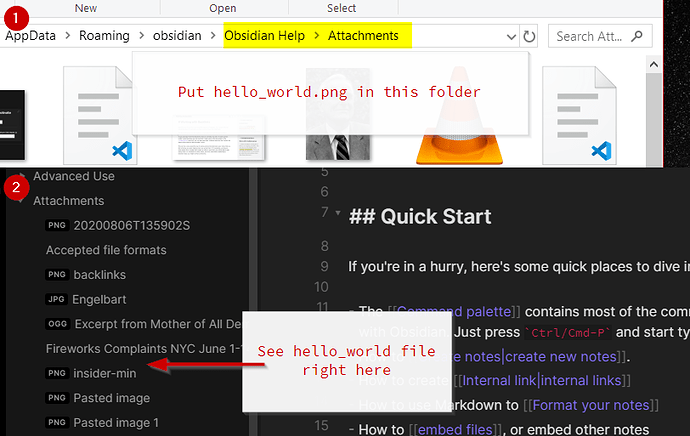
Task: Select the Engelbart portrait image file
Action: click(x=338, y=114)
